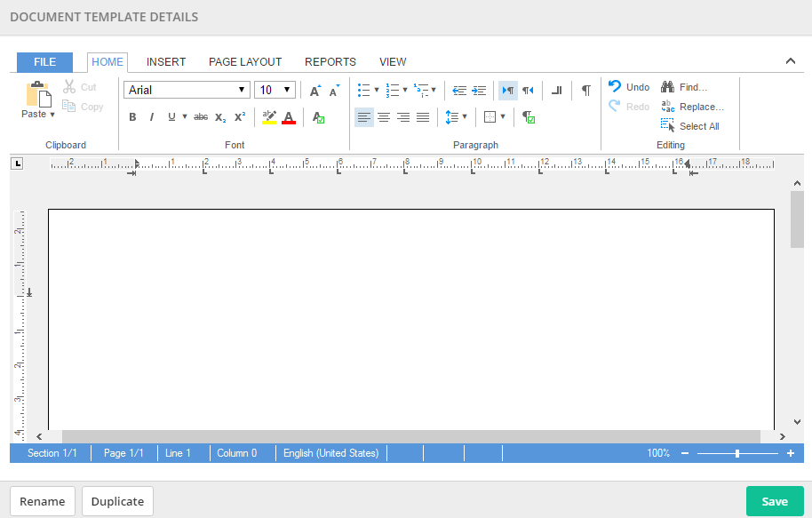
Task: Switch to the INSERT tab
Action: pyautogui.click(x=166, y=62)
